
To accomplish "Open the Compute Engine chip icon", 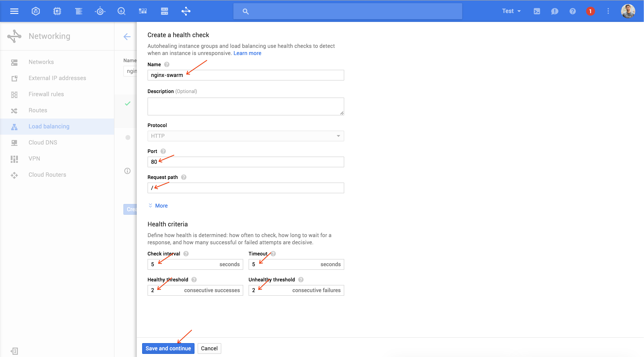I will (57, 11).
